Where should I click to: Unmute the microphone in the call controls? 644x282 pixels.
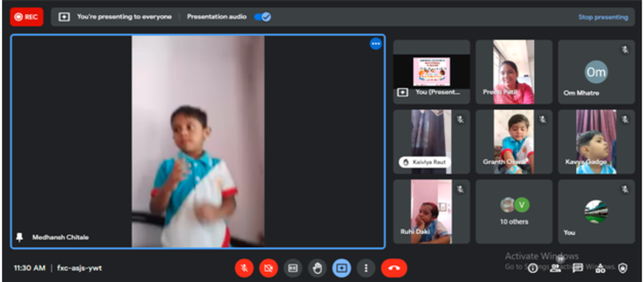click(244, 268)
